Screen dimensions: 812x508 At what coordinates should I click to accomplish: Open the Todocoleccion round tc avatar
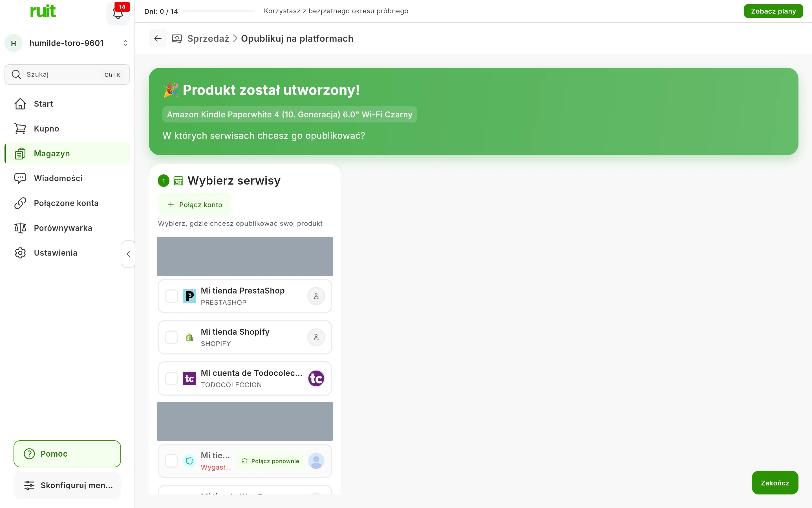coord(316,378)
